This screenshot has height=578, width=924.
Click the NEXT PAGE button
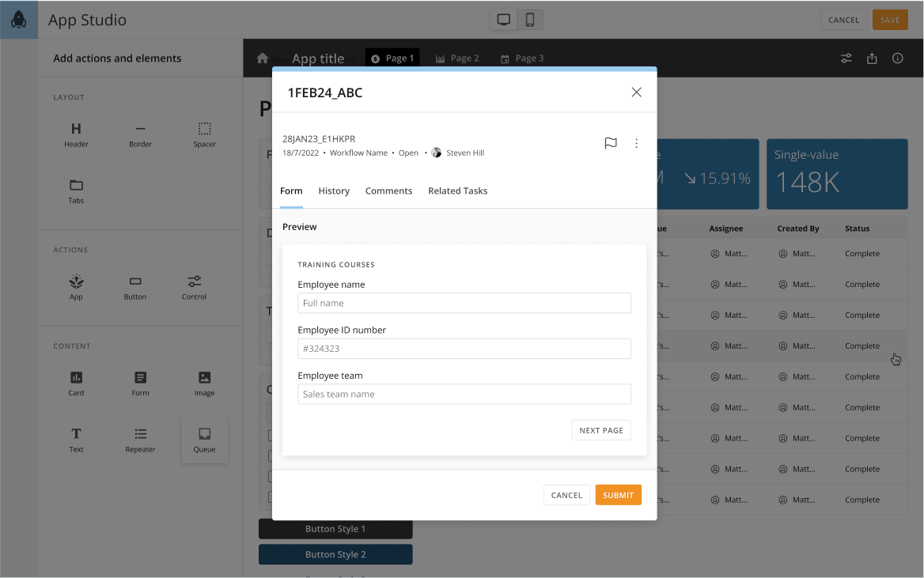click(601, 430)
